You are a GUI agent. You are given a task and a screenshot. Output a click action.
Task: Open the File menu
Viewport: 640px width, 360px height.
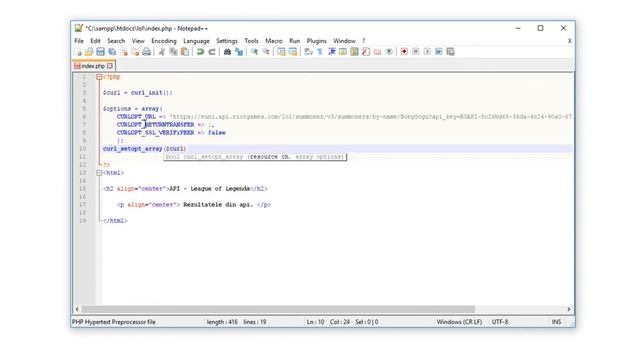pyautogui.click(x=79, y=41)
